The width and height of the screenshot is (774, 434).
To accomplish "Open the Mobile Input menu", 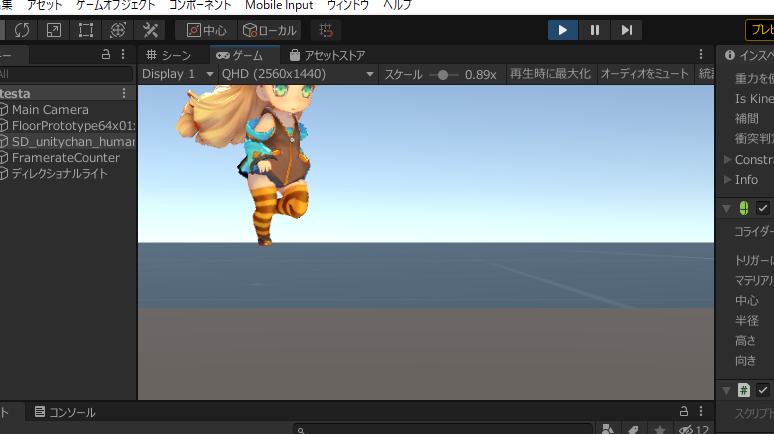I will pos(279,5).
